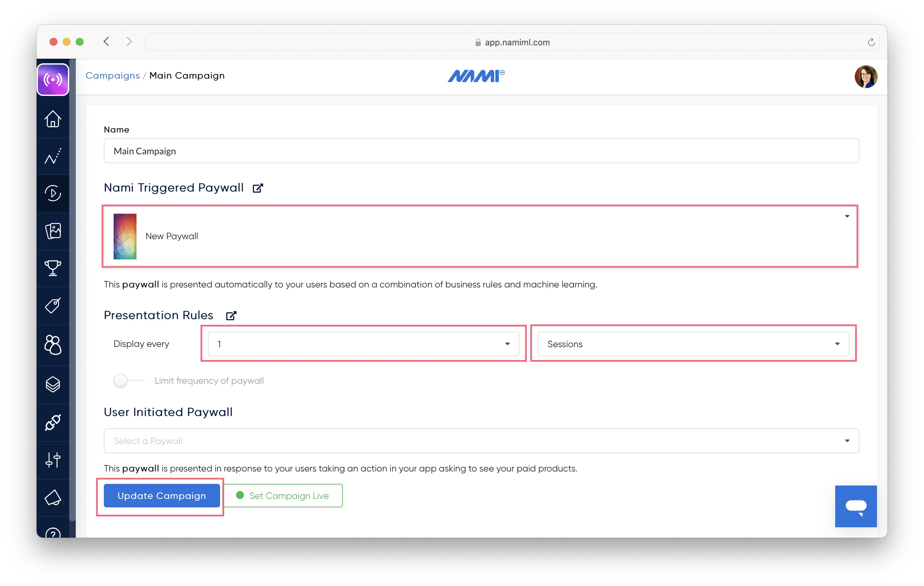This screenshot has height=586, width=924.
Task: Open the Home icon in sidebar
Action: [x=53, y=119]
